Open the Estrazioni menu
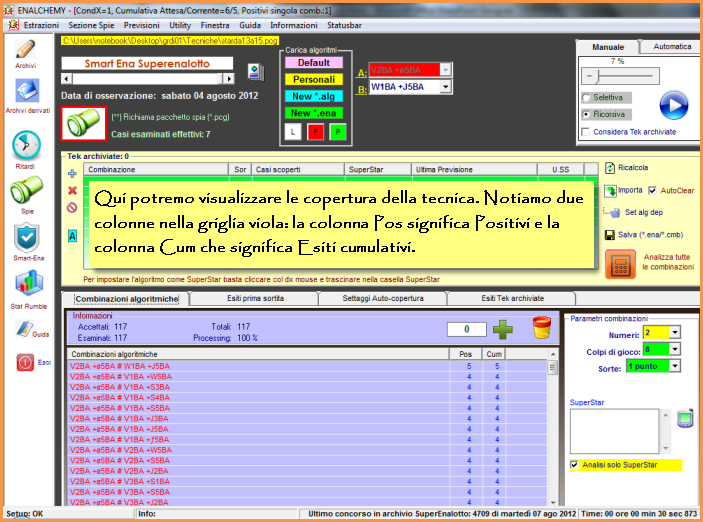Viewport: 703px width, 522px height. point(41,25)
